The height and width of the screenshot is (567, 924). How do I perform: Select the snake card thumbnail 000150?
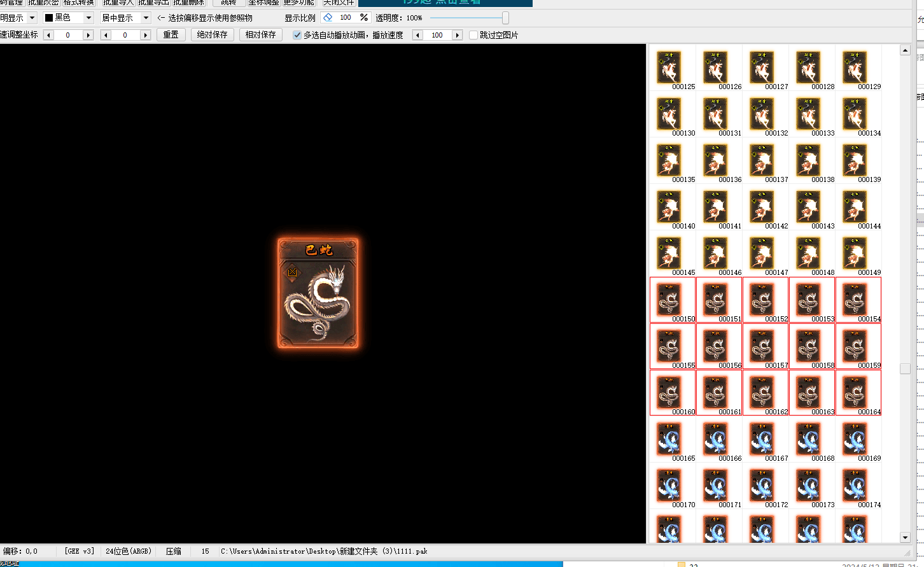pyautogui.click(x=673, y=300)
